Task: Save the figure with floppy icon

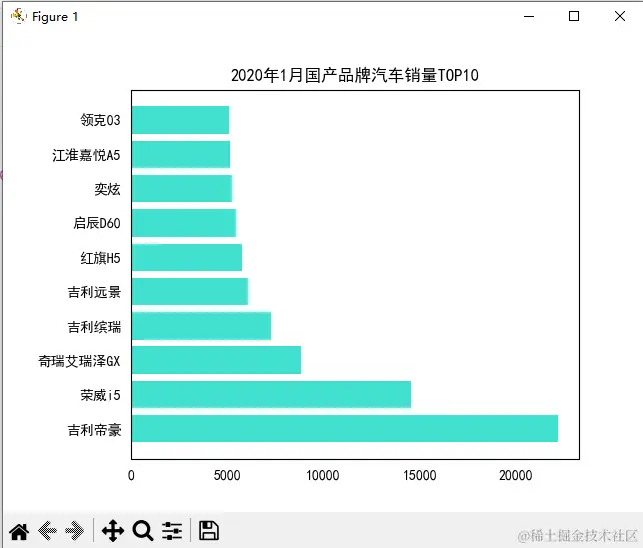Action: click(x=209, y=530)
